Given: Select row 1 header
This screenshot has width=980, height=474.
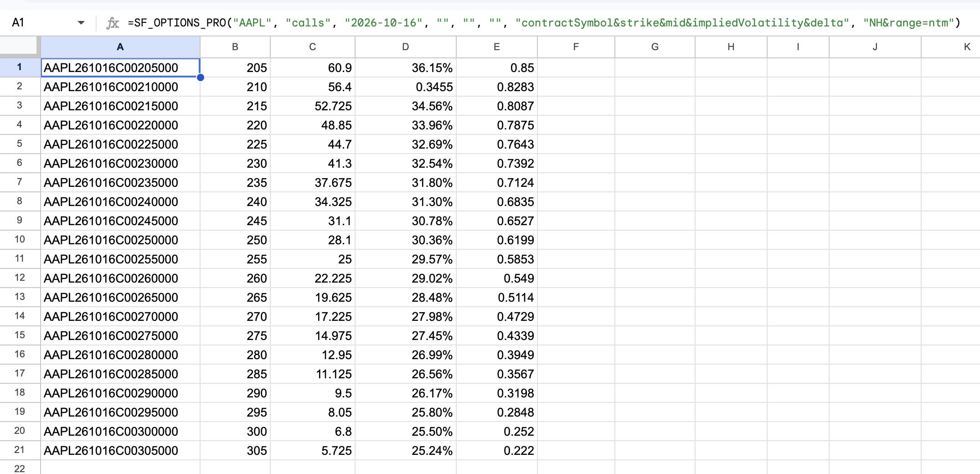Looking at the screenshot, I should click(x=20, y=67).
